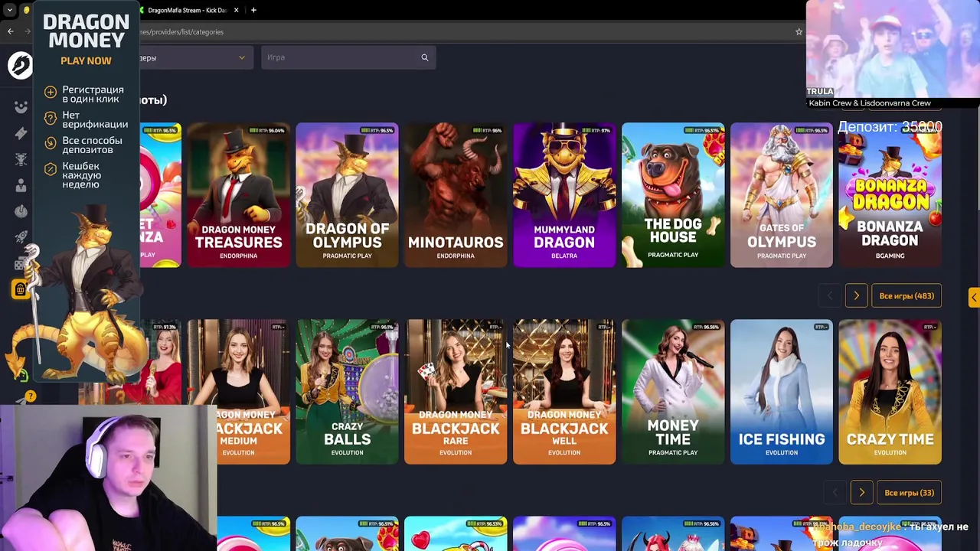Open the orange question mark help icon
This screenshot has width=980, height=551.
click(x=30, y=396)
